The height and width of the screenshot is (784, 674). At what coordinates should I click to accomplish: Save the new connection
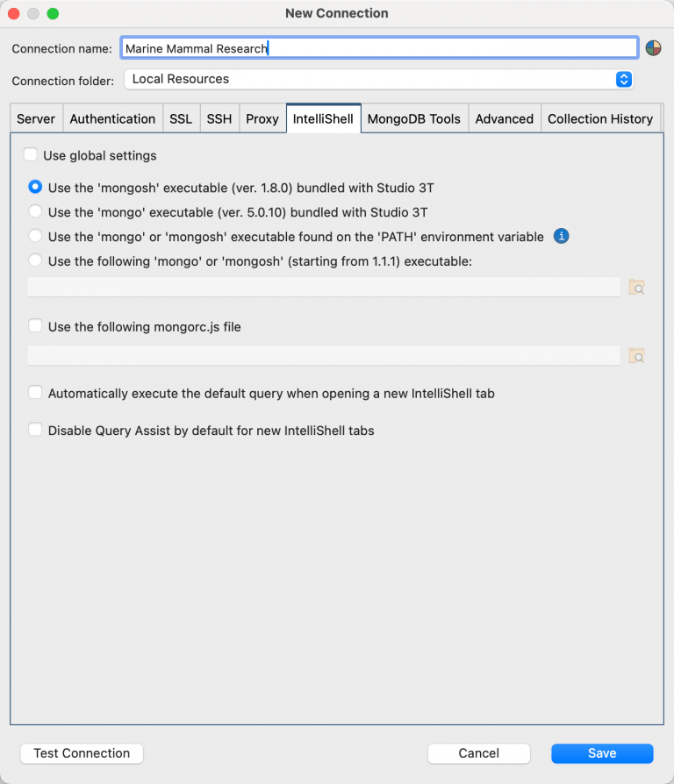click(x=601, y=753)
